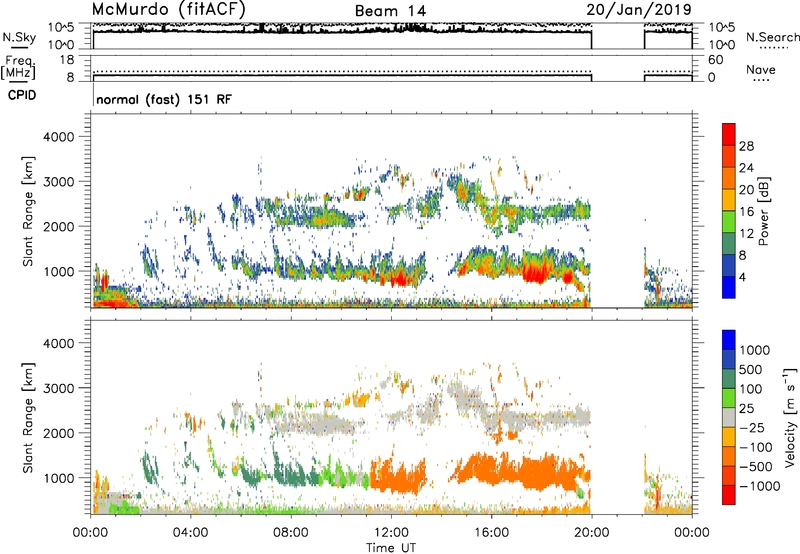Click the '500' label on velocity colorbar
The height and width of the screenshot is (554, 800).
point(753,369)
